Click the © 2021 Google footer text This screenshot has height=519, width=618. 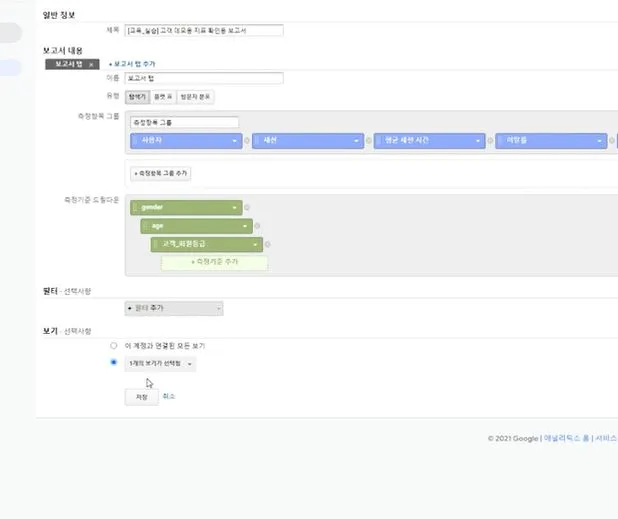point(513,438)
